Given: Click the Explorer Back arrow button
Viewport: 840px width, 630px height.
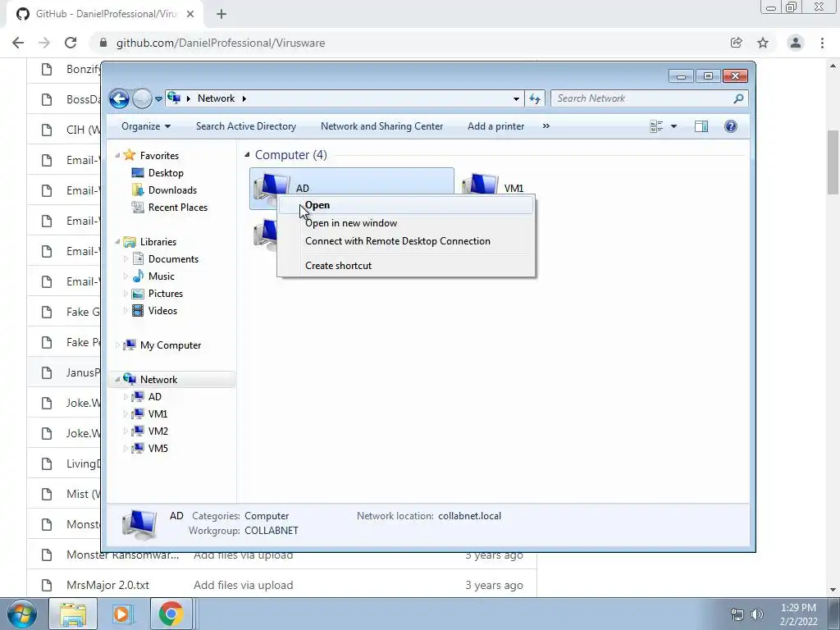Looking at the screenshot, I should coord(119,98).
